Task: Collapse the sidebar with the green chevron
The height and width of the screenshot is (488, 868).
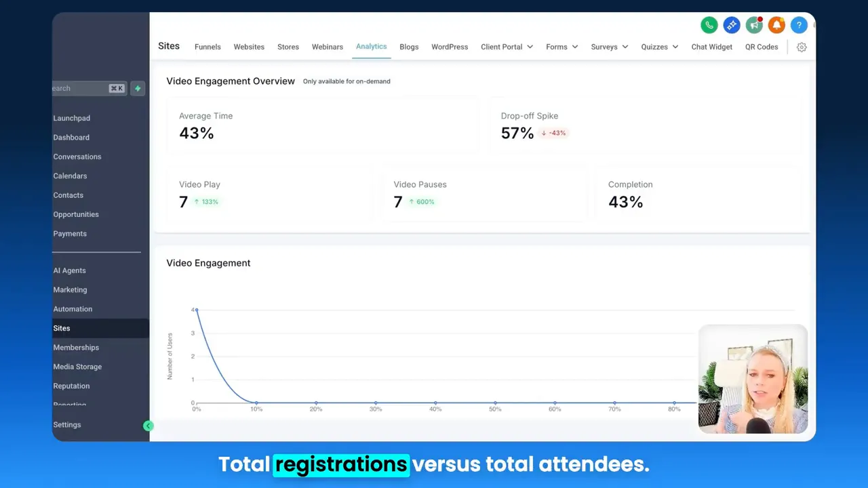Action: click(x=149, y=425)
